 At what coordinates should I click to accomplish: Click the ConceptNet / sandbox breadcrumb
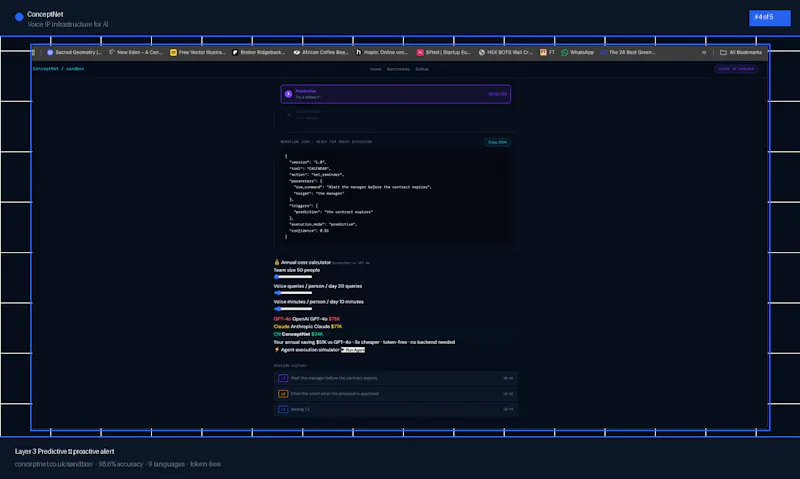[58, 68]
